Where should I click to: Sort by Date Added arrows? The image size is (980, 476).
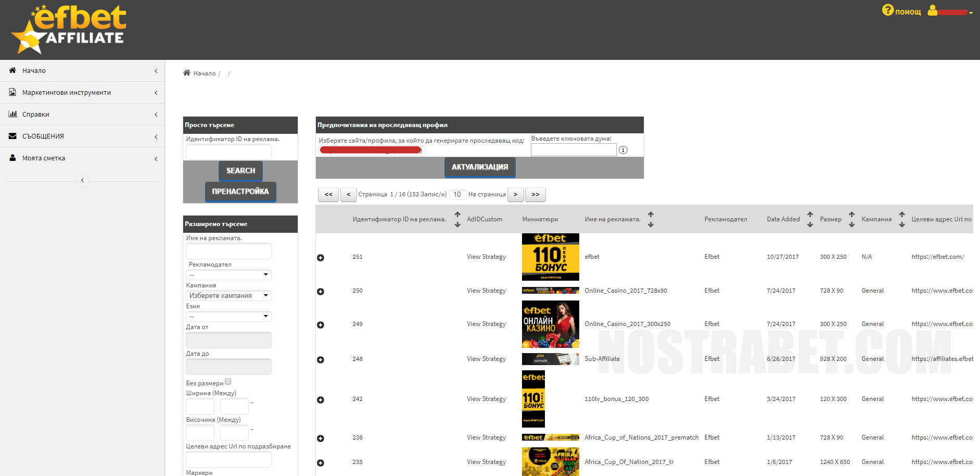pos(810,219)
